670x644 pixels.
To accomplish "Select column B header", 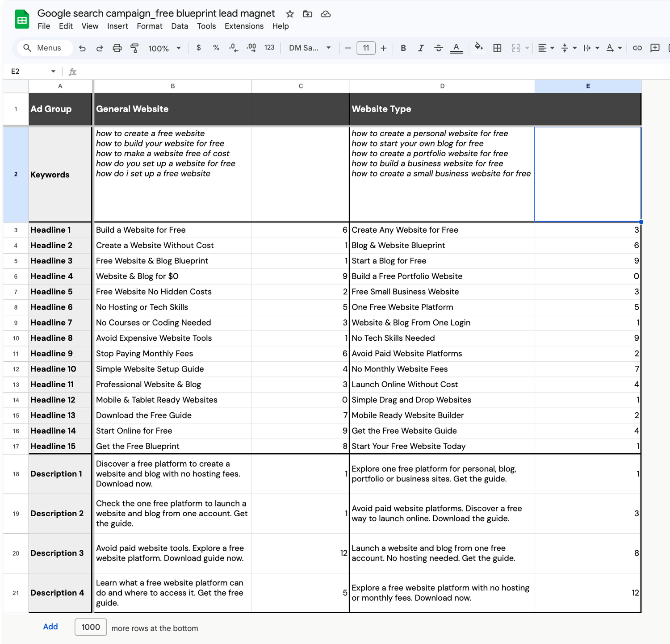I will 173,86.
